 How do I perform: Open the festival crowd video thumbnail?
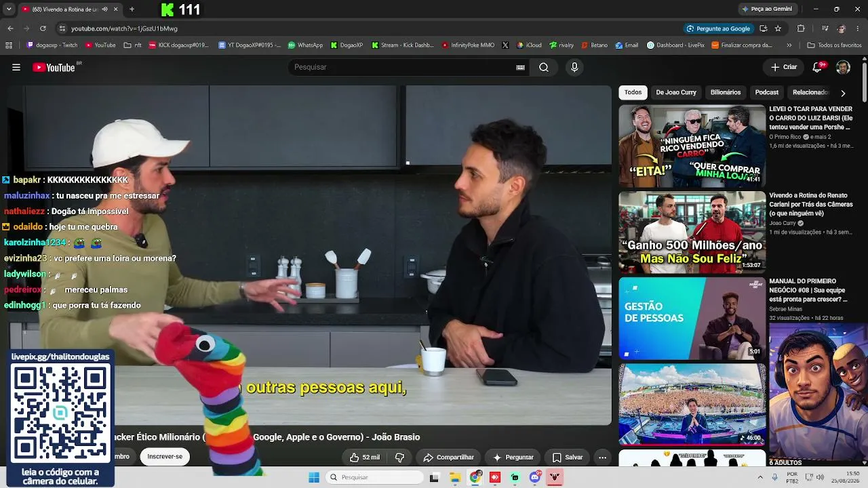pos(692,404)
